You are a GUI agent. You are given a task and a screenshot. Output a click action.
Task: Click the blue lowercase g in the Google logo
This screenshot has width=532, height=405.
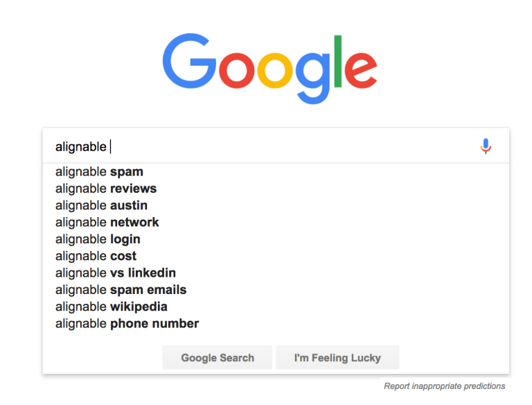312,76
